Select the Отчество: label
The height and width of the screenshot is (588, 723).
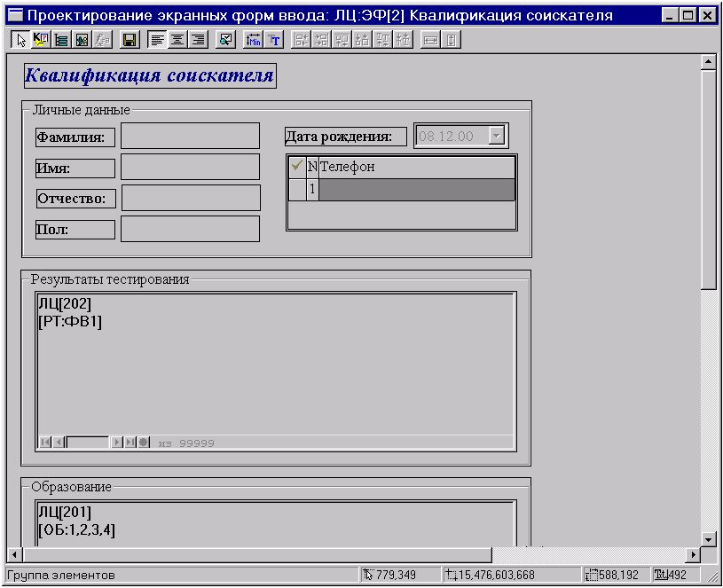point(76,199)
